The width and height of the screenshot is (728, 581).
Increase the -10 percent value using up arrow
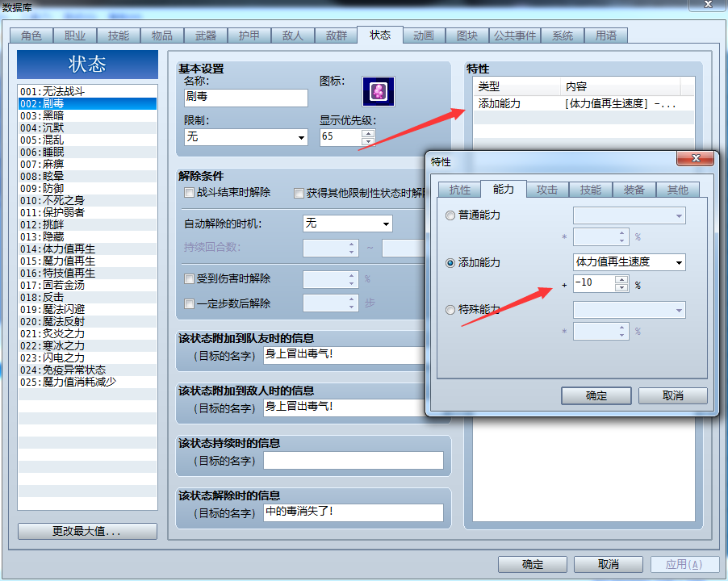(x=621, y=280)
